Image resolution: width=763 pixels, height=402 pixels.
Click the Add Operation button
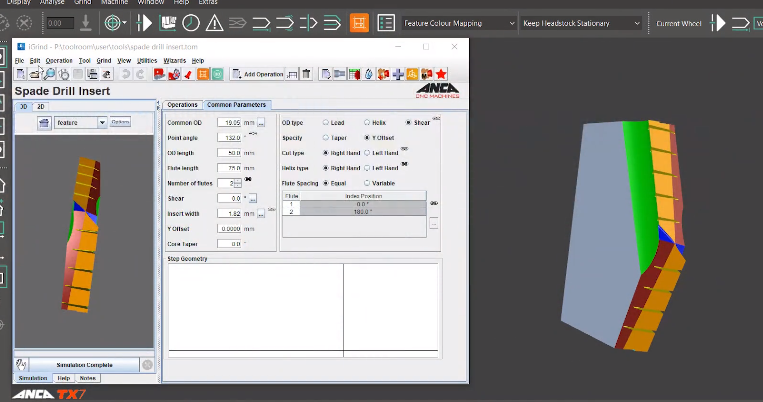click(258, 74)
